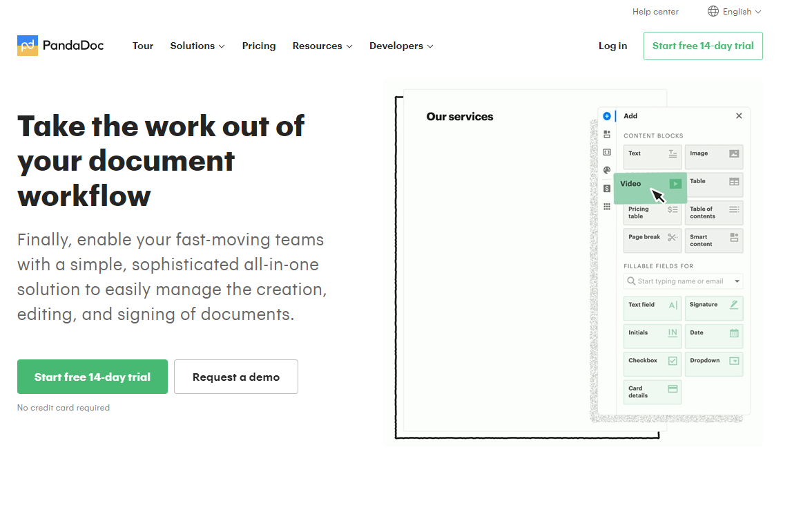Click the Image block's picture icon
The image size is (812, 508).
734,153
